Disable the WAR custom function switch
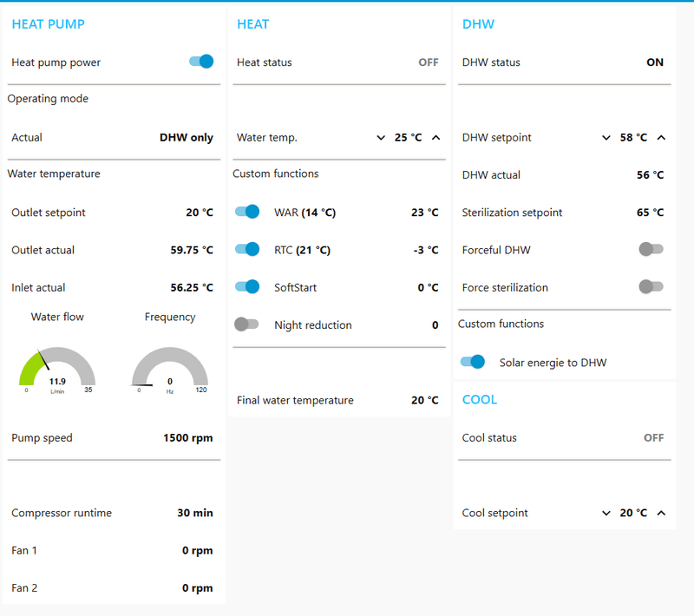The width and height of the screenshot is (694, 616). 247,212
